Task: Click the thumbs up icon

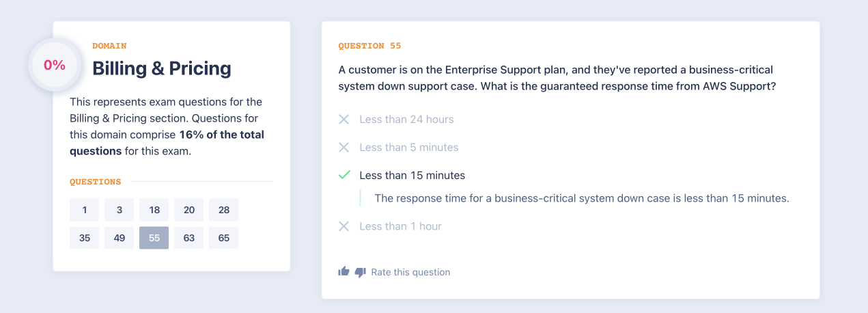Action: [344, 272]
